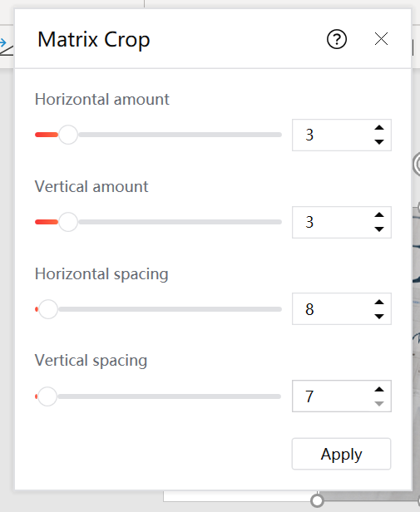Viewport: 420px width, 512px height.
Task: Increase Horizontal amount with up arrow
Action: tap(379, 128)
